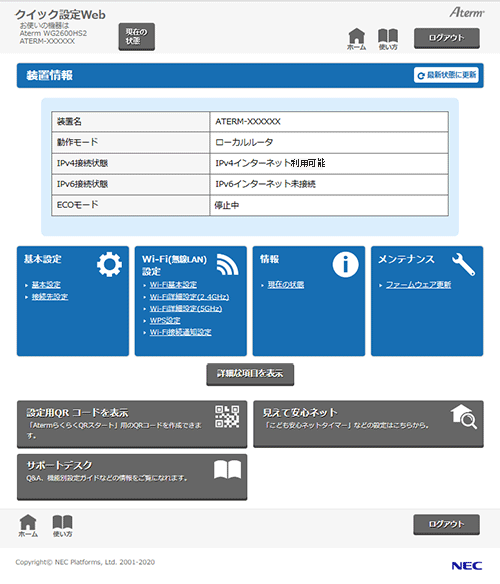Open the 使い方 book icon in the header

coord(388,39)
